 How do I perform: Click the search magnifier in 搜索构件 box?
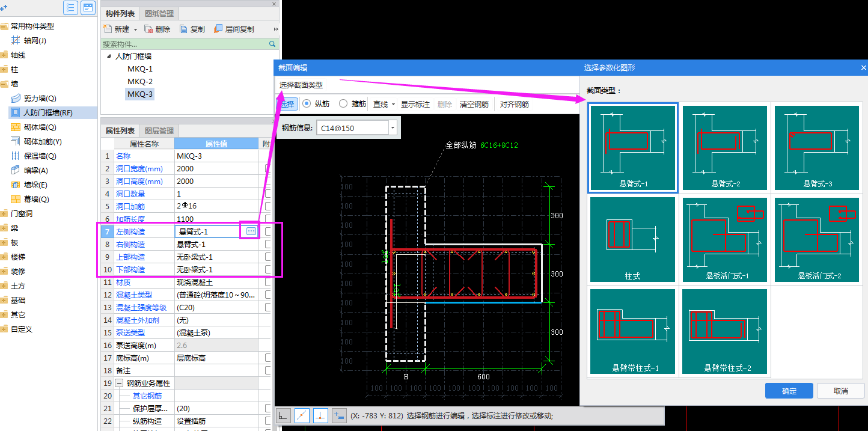pyautogui.click(x=272, y=44)
